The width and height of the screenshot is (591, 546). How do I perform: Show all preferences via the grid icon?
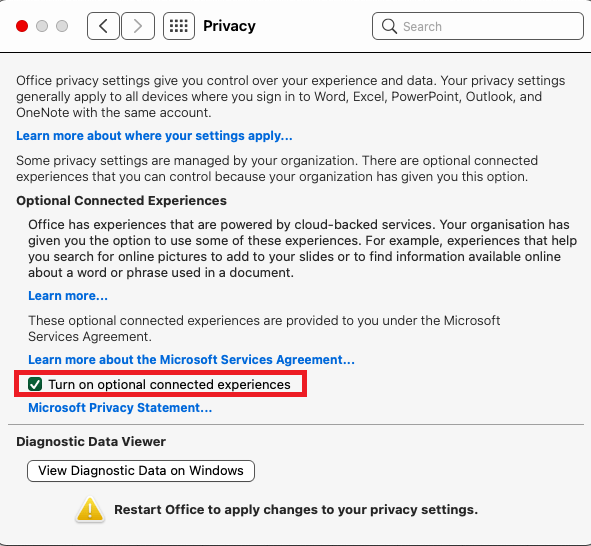[x=179, y=26]
